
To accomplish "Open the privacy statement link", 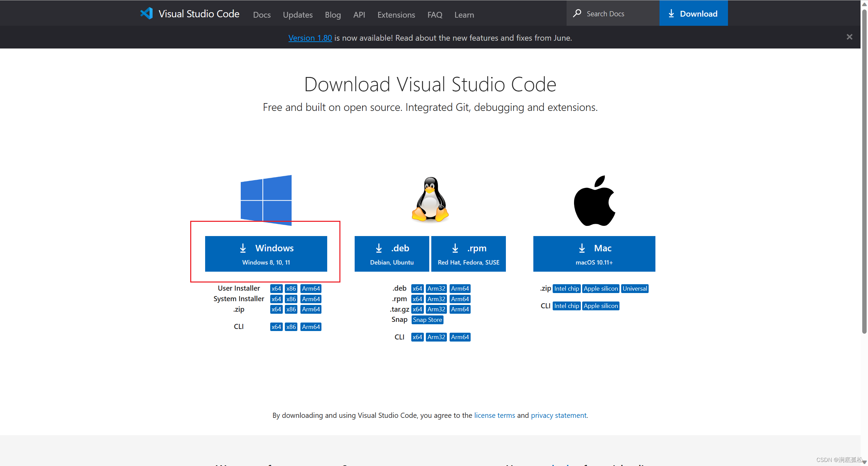I will [x=558, y=415].
